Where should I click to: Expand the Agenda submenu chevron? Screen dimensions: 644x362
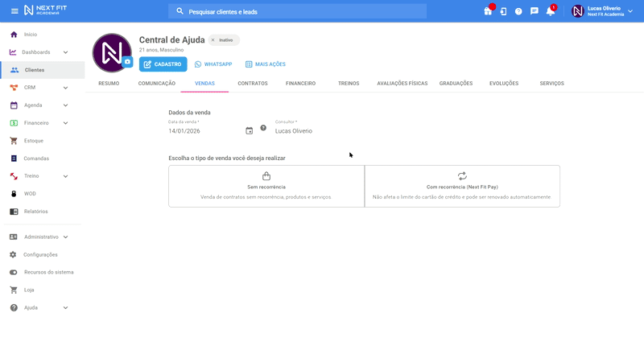pyautogui.click(x=65, y=105)
